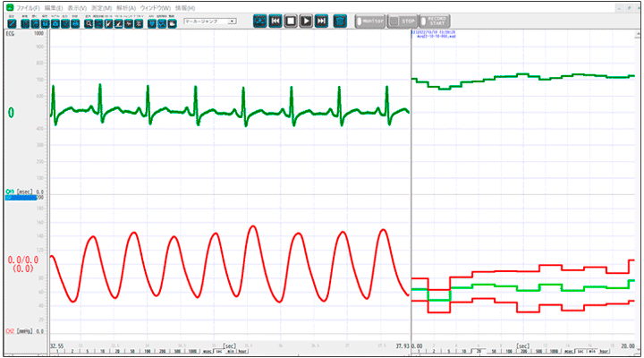Click the waveform scroll icon left of rewind
The image size is (644, 358).
[x=259, y=21]
